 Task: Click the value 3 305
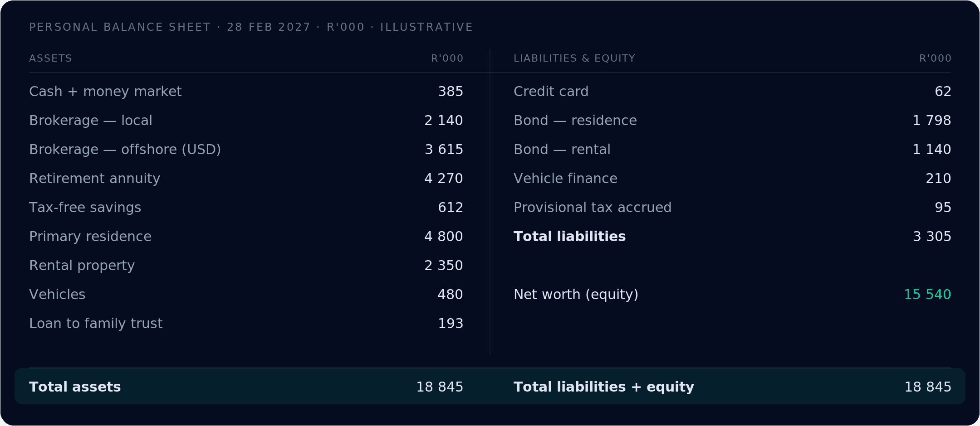coord(932,237)
